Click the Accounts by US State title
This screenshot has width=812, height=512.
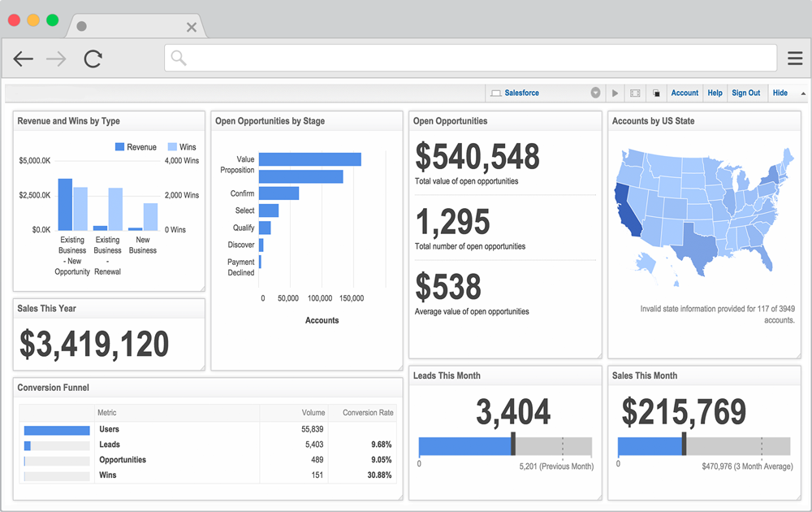tap(653, 121)
